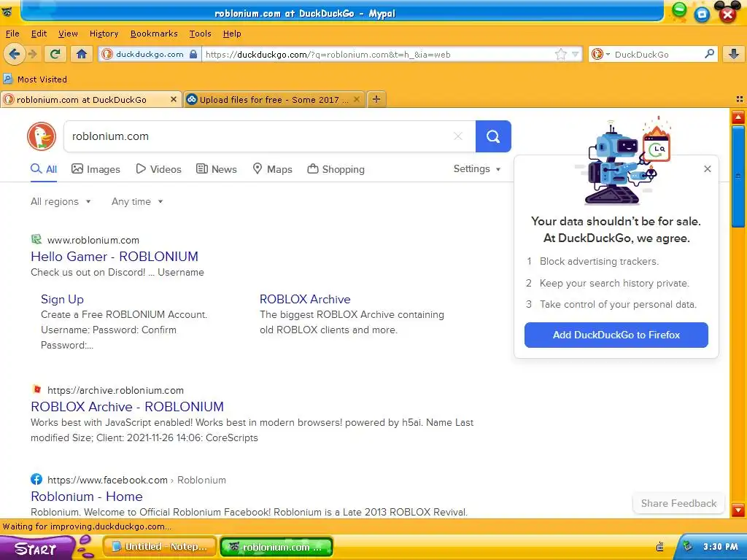
Task: Reload the current page
Action: pos(55,54)
